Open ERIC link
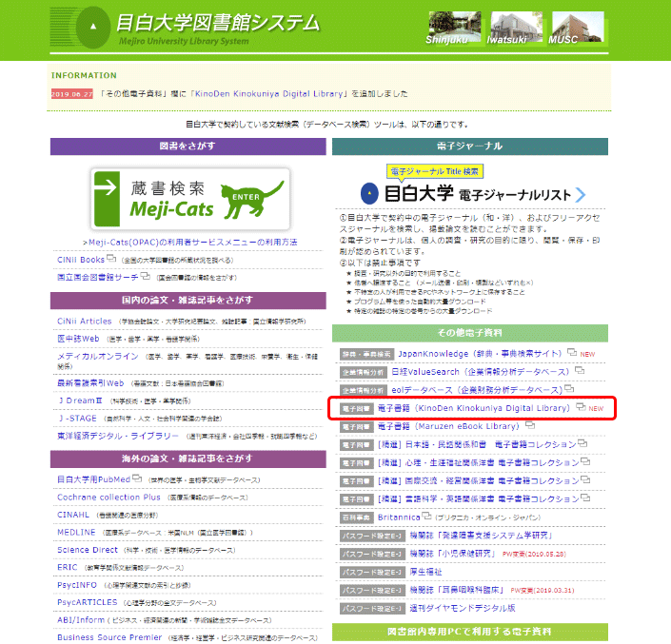This screenshot has height=644, width=671. pos(68,568)
